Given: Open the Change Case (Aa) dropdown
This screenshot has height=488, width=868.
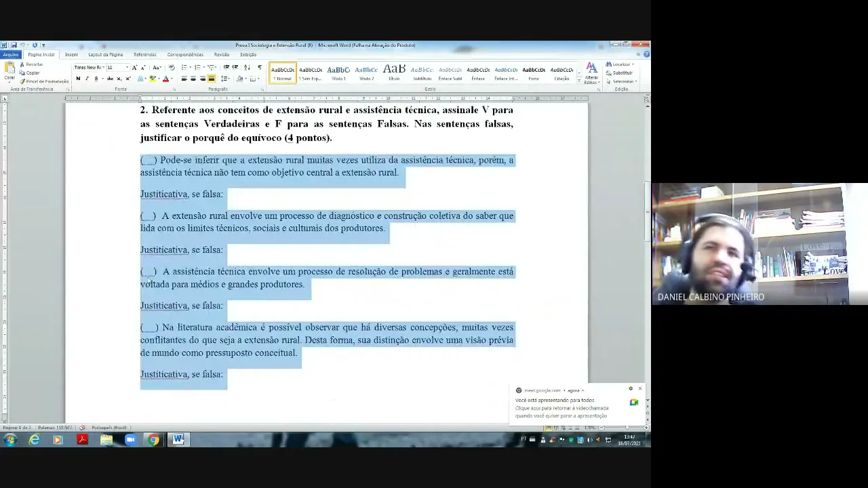Looking at the screenshot, I should click(x=157, y=68).
